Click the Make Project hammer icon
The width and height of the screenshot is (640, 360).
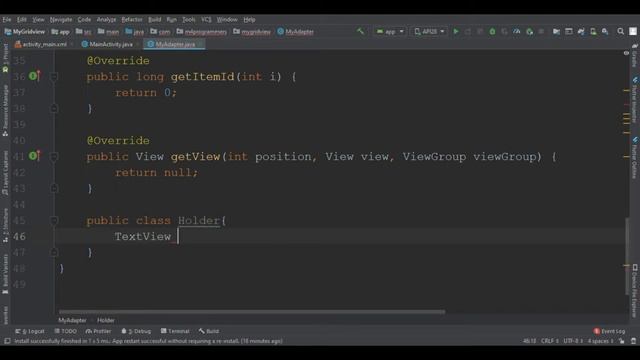pos(360,31)
